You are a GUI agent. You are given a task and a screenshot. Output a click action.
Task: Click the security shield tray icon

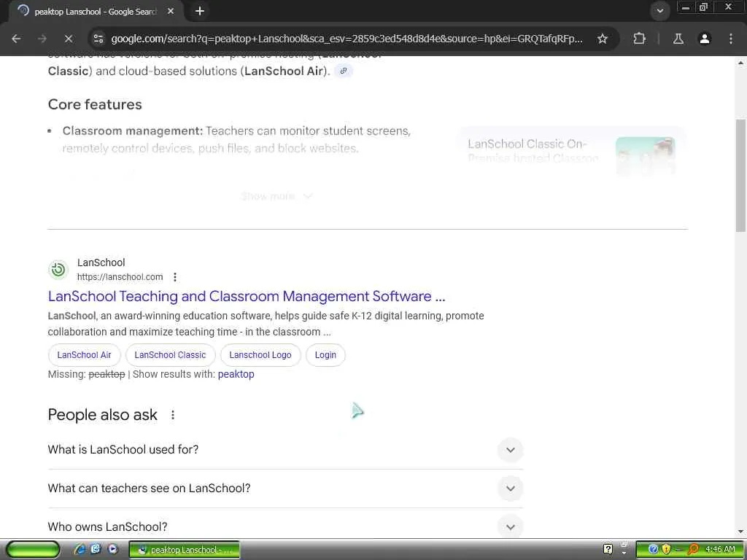666,549
